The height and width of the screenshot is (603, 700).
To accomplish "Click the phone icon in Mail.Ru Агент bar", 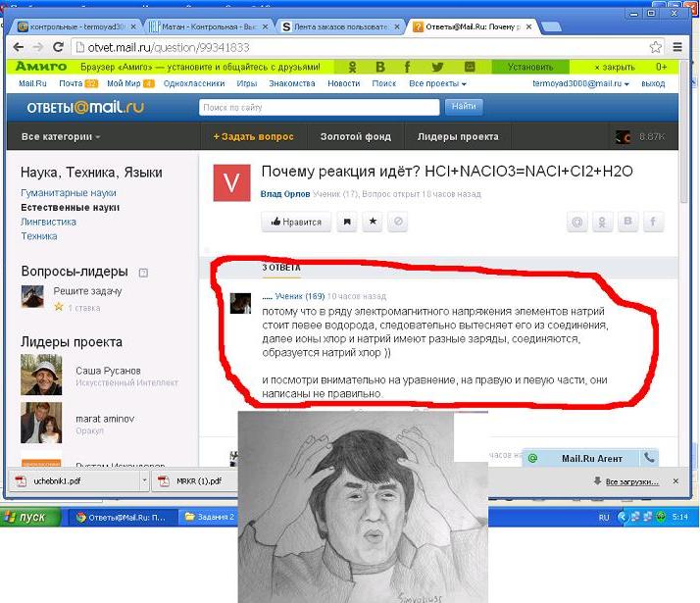I will 648,458.
